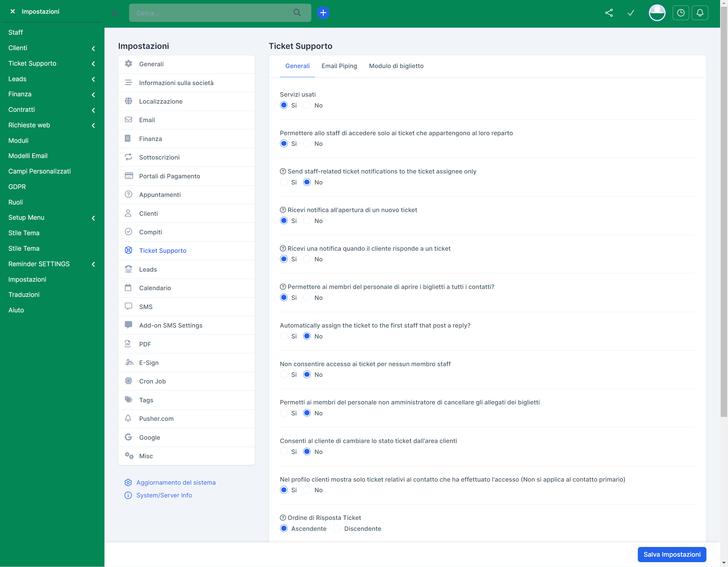Open the Modulo di biglietto tab

point(396,66)
